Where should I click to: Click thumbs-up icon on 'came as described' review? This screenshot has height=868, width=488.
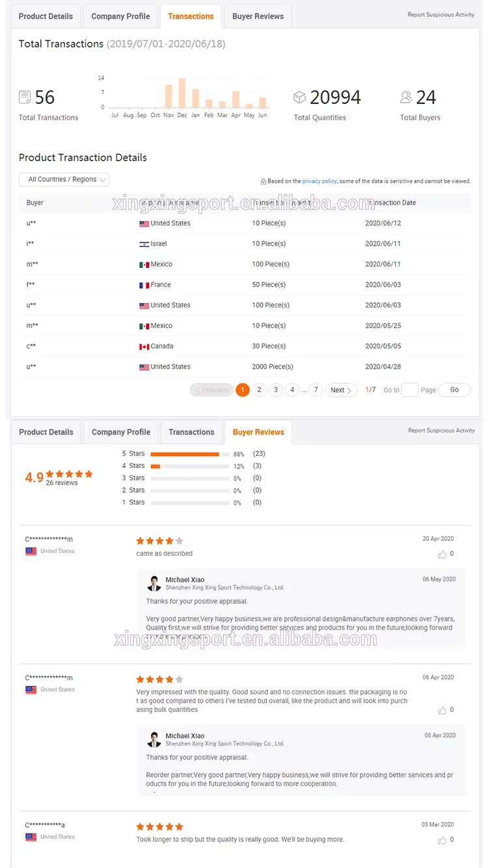[x=442, y=555]
